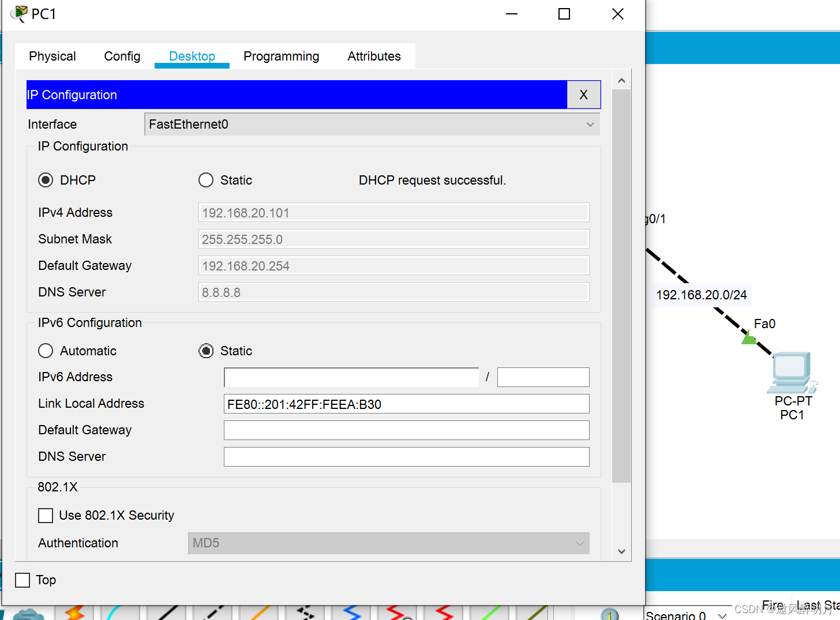This screenshot has height=620, width=840.
Task: Pick the light blue console cable
Action: tap(118, 613)
